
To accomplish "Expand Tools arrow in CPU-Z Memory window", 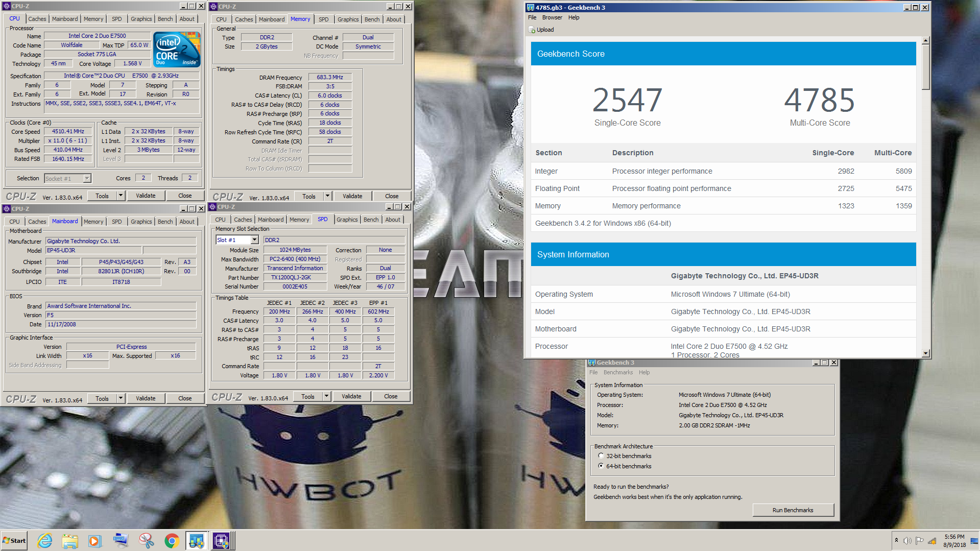I will pos(328,196).
